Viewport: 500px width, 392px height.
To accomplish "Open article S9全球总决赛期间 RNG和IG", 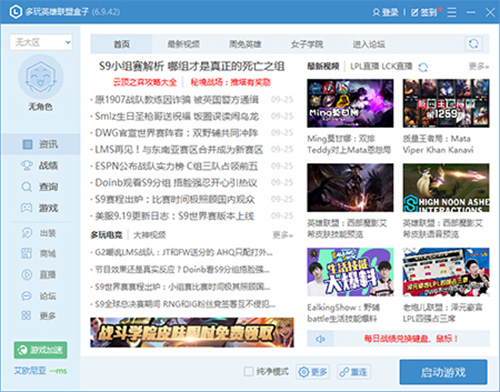I will (x=185, y=304).
